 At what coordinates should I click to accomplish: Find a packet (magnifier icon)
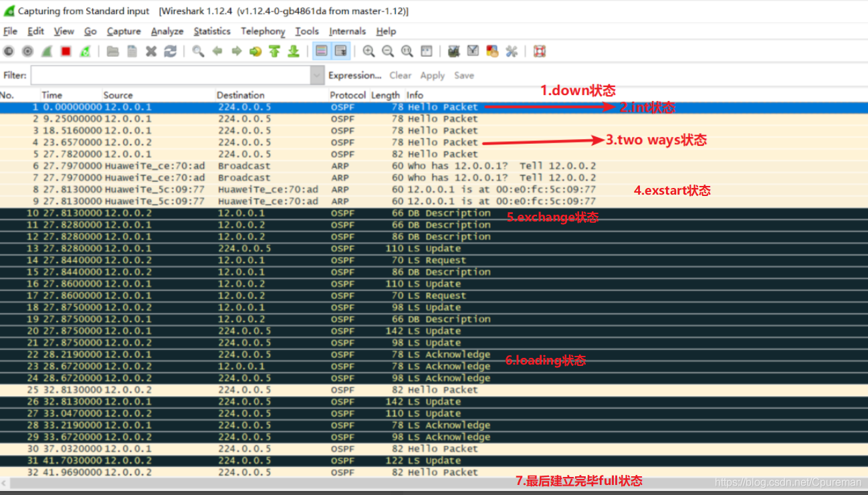[198, 52]
